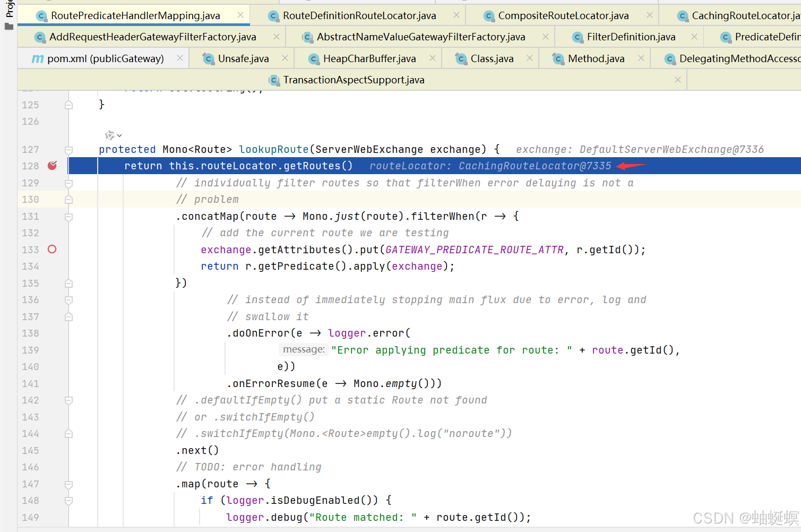Click .next() call on line 145
The image size is (801, 532).
pos(197,450)
